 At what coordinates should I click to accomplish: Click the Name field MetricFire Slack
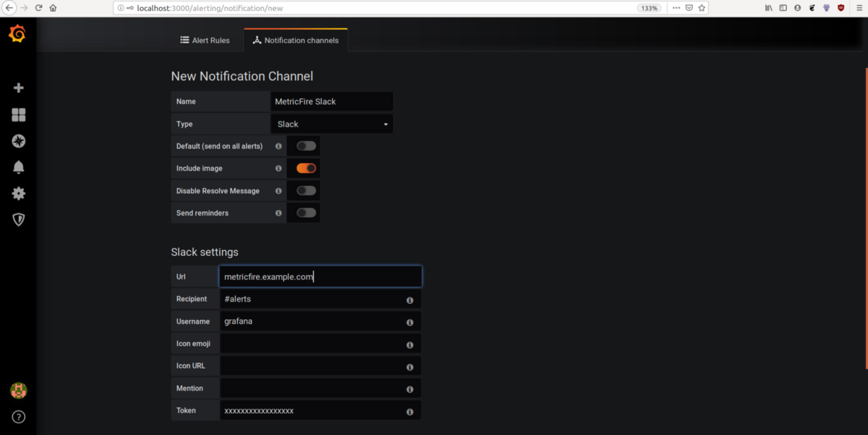point(332,101)
